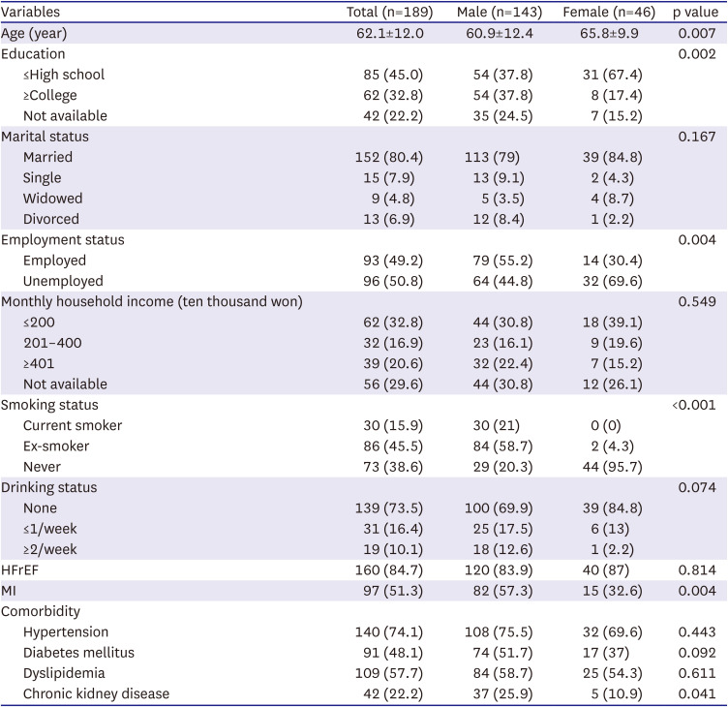Select the Age (year) row label
Screen dimensions: 728x707
34,33
